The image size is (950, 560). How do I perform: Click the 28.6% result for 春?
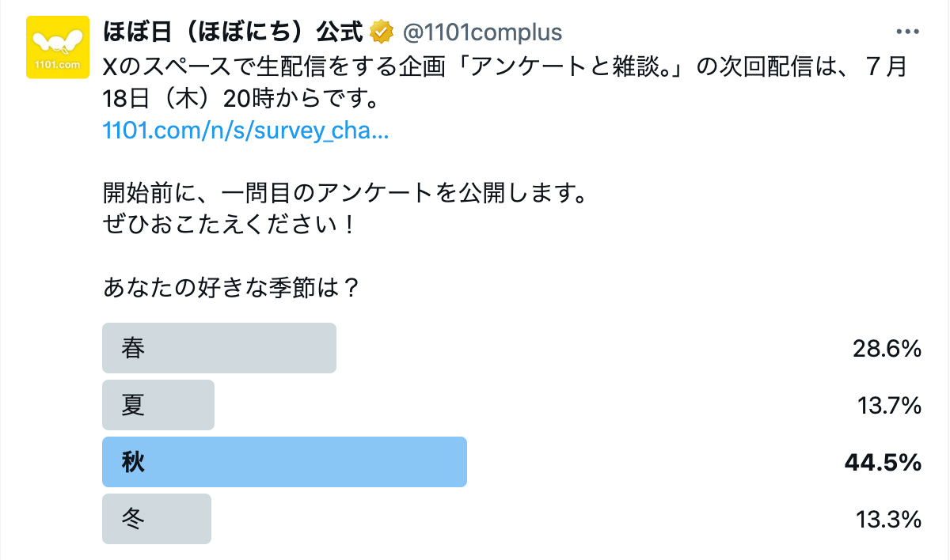tap(887, 348)
